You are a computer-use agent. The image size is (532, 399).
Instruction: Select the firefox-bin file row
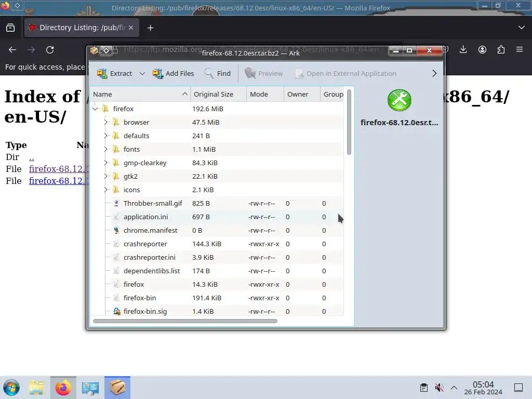217,298
